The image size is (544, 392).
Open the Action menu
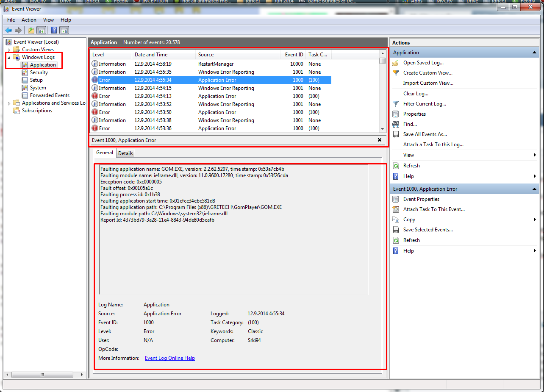(29, 20)
